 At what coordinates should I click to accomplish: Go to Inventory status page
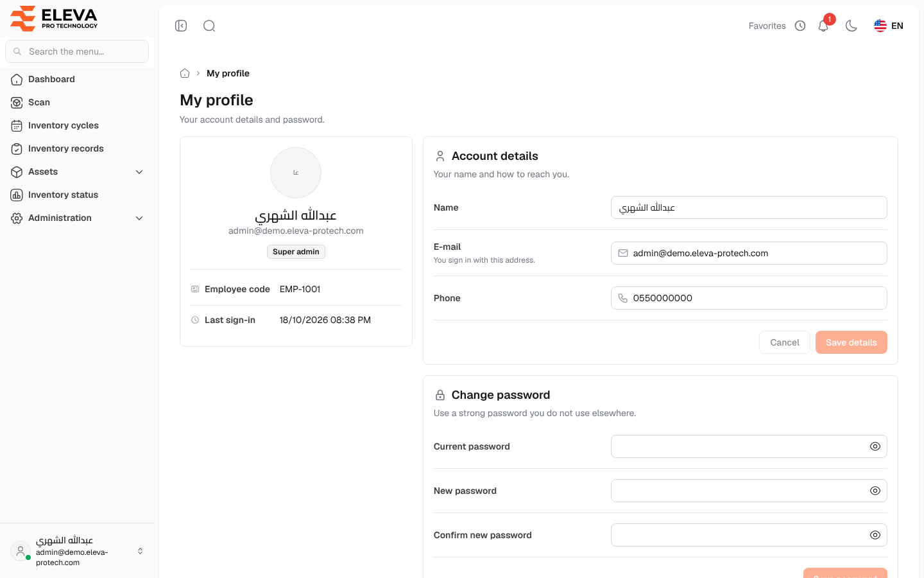click(x=77, y=195)
